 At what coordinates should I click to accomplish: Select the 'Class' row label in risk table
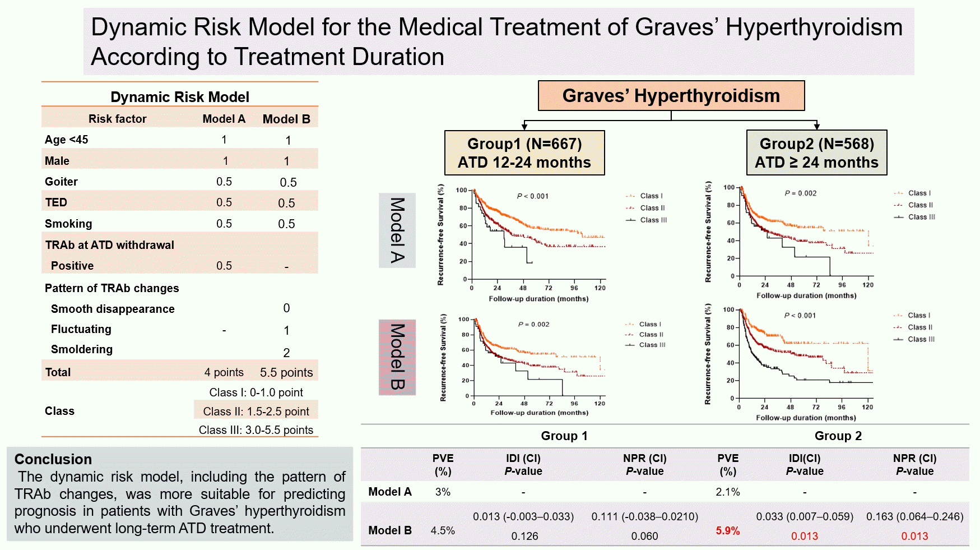pyautogui.click(x=59, y=411)
